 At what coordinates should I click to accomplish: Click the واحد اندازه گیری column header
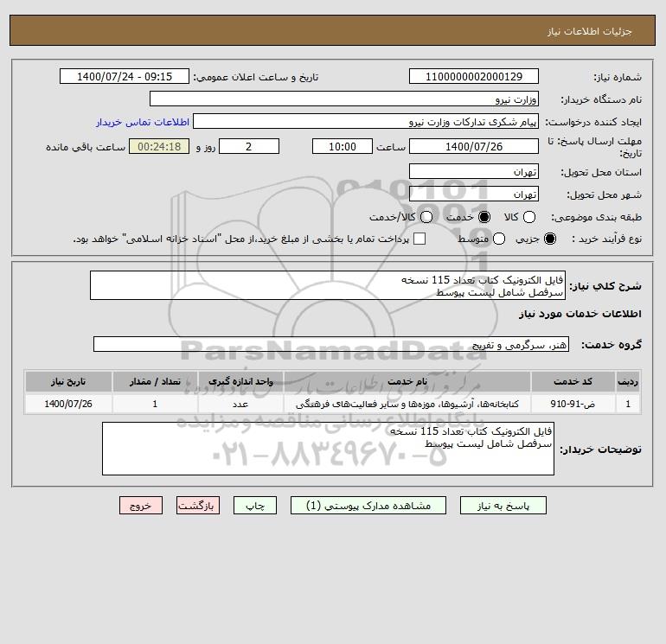click(240, 381)
